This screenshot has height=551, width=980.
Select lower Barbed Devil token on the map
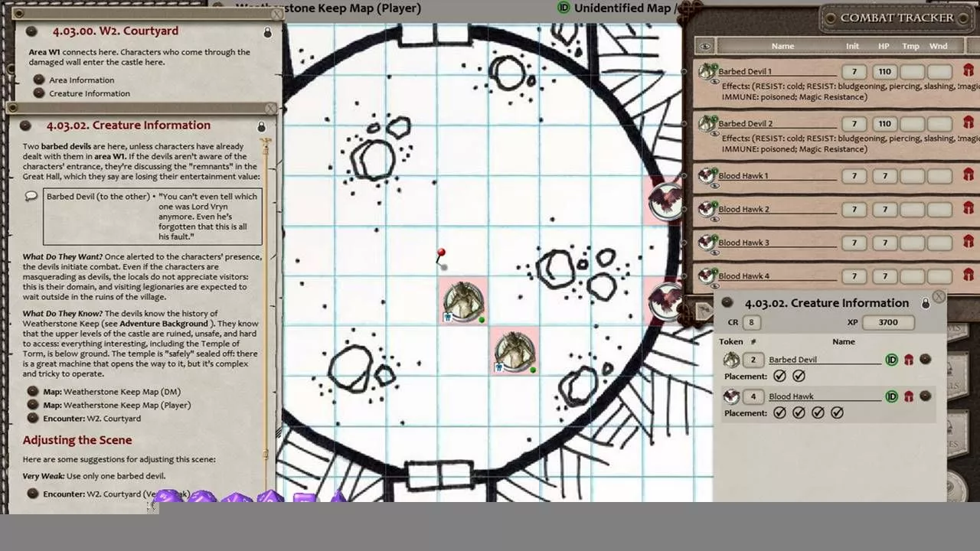pyautogui.click(x=514, y=352)
